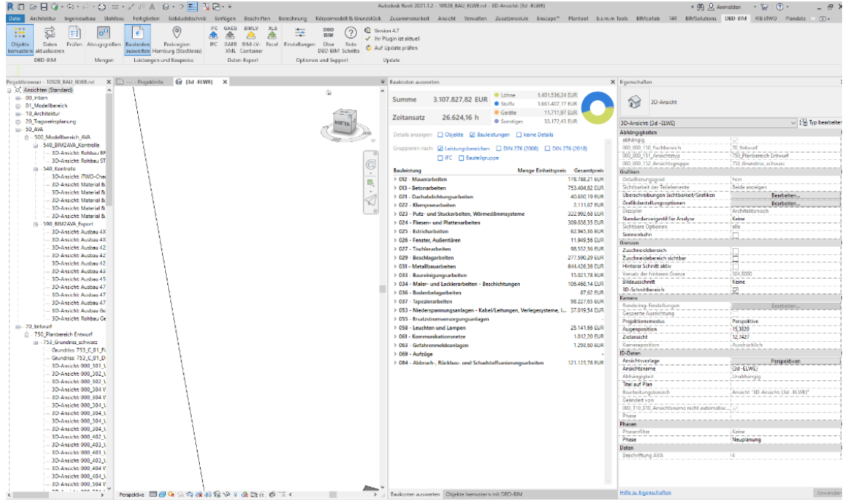Open the Prüfen check tool
The image size is (848, 504).
pos(74,32)
